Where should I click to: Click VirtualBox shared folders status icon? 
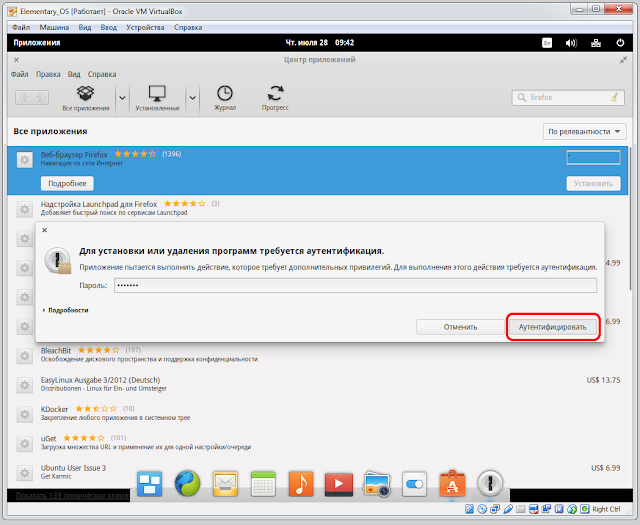[x=520, y=509]
